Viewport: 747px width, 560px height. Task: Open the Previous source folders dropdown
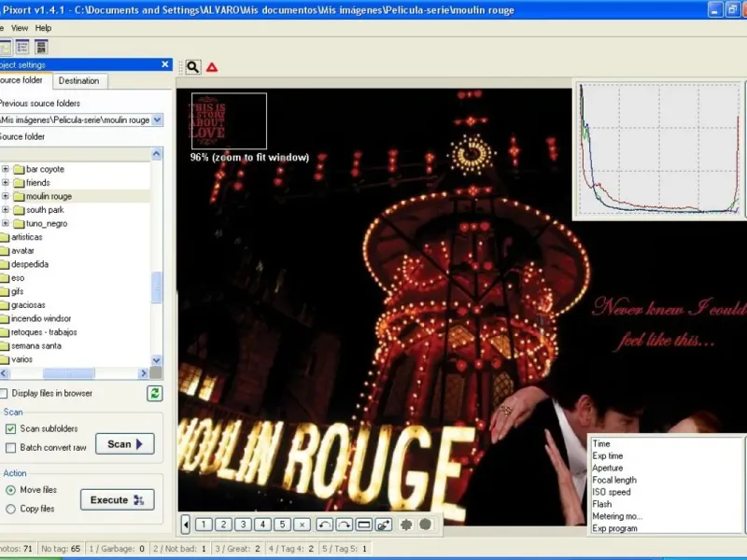tap(157, 119)
